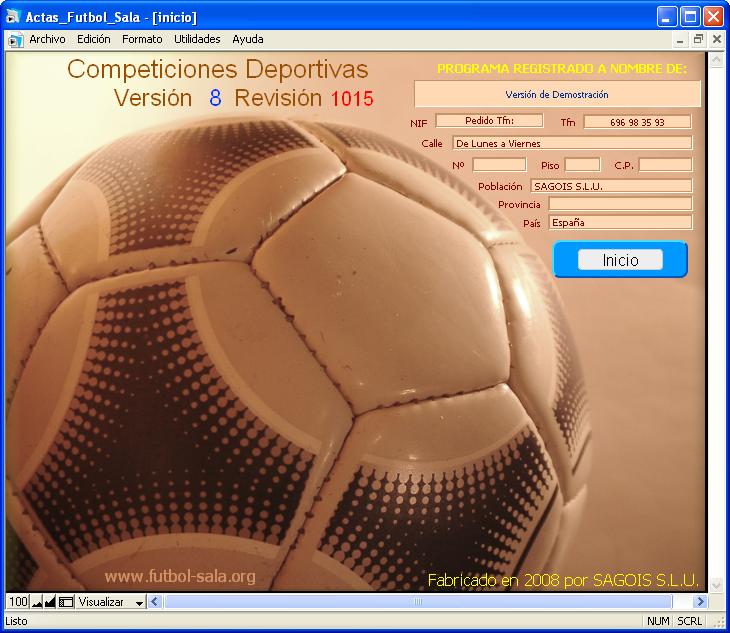Toggle the status area panel icon
Screen dimensions: 730x633
(x=66, y=602)
